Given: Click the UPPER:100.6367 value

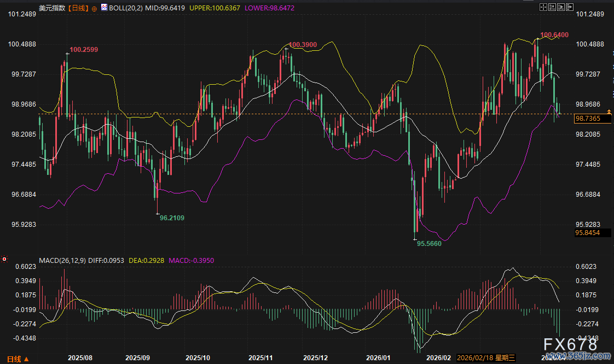Looking at the screenshot, I should [x=215, y=8].
